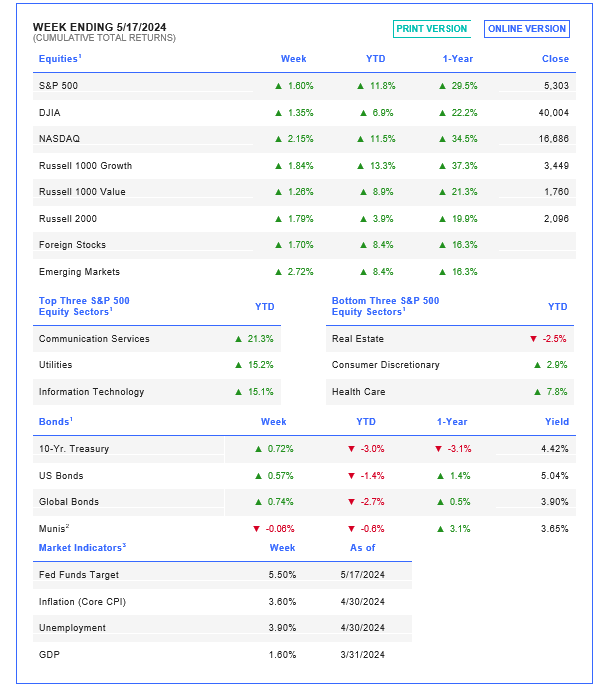The image size is (607, 692).
Task: Click NASDAQ close value 16,686
Action: [x=554, y=139]
